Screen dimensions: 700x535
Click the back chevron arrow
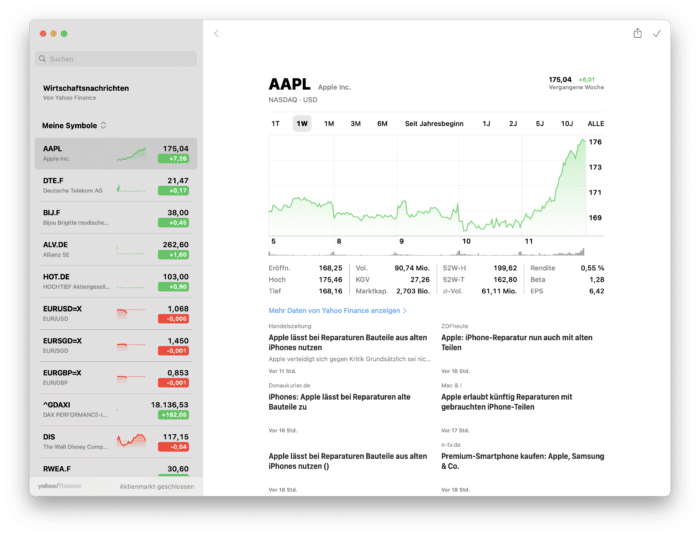click(x=216, y=33)
